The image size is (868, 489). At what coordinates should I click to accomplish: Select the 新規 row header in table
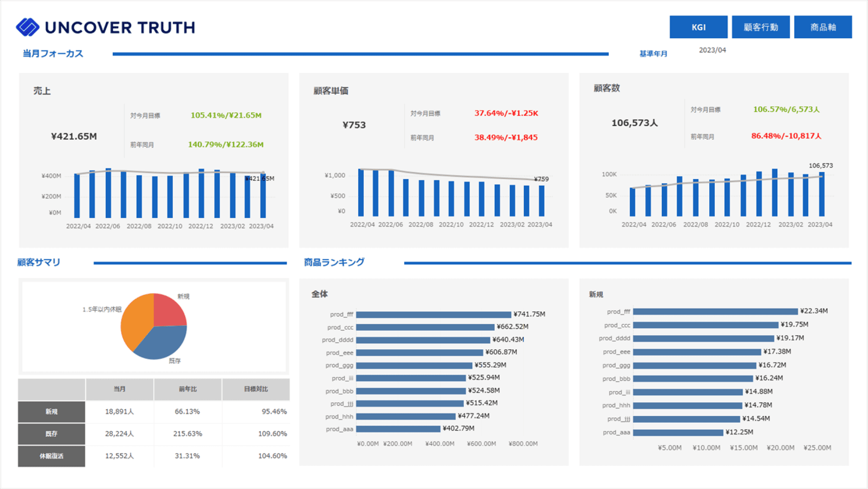pos(51,412)
